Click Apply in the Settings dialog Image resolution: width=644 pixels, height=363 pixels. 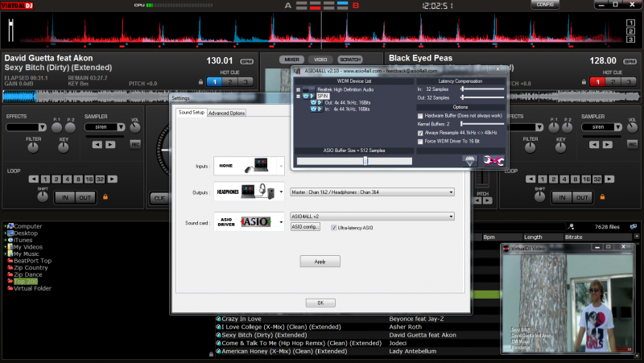tap(320, 261)
